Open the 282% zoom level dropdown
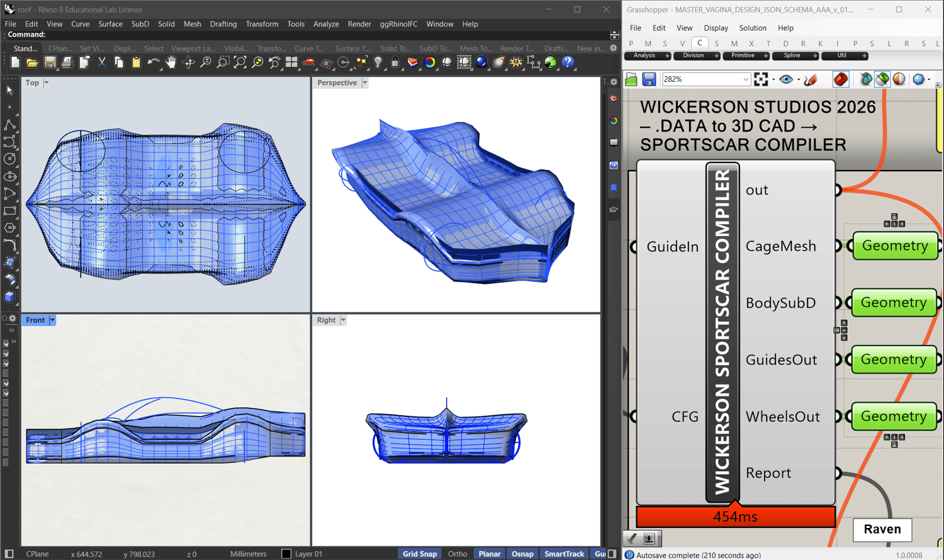The width and height of the screenshot is (944, 560). [x=746, y=79]
